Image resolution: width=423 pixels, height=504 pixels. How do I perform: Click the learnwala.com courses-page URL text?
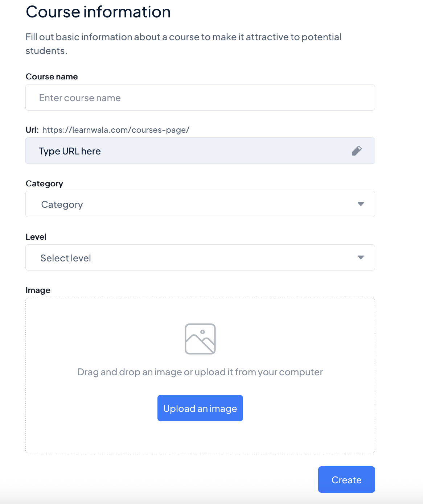[116, 130]
